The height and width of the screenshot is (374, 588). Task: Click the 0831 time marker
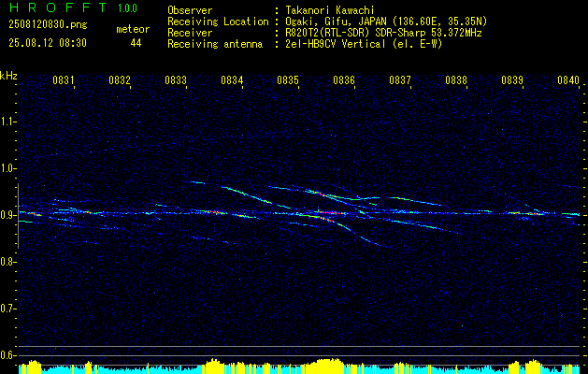(x=64, y=79)
